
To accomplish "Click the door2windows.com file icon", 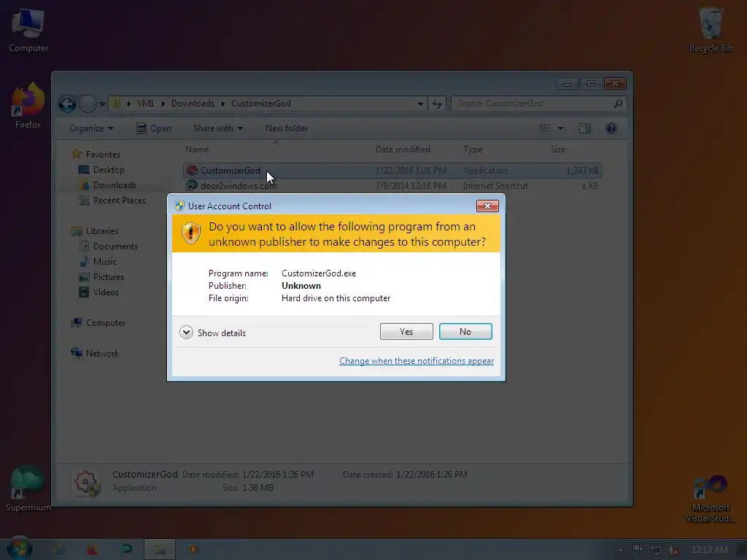I will point(192,186).
